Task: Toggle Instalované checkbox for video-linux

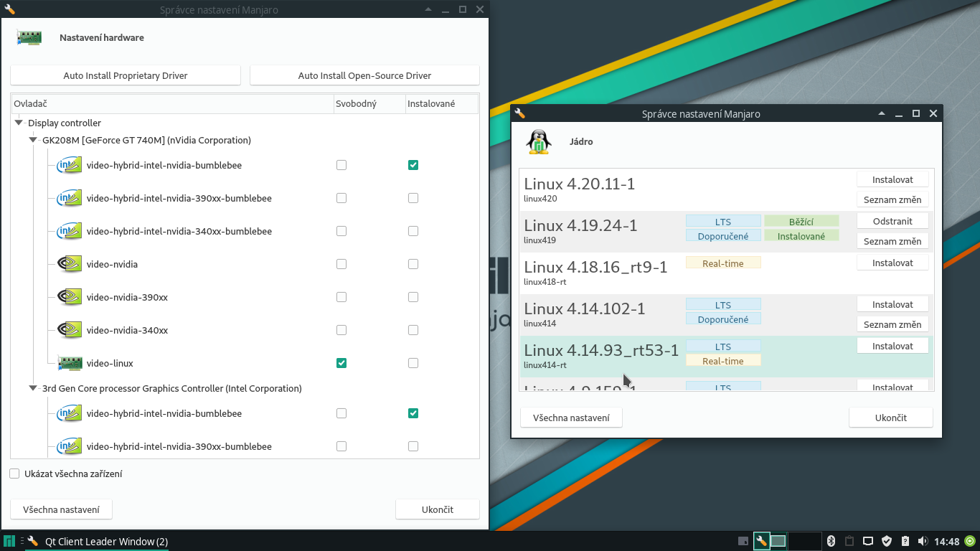Action: (x=413, y=363)
